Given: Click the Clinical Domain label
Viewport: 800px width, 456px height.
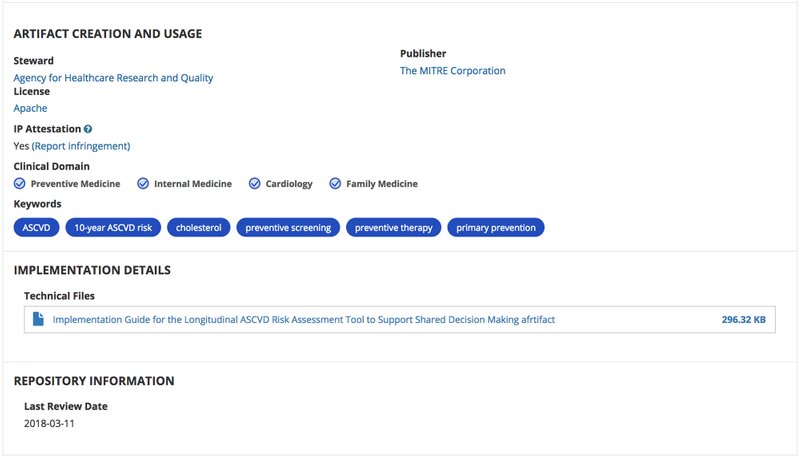Looking at the screenshot, I should [x=52, y=166].
